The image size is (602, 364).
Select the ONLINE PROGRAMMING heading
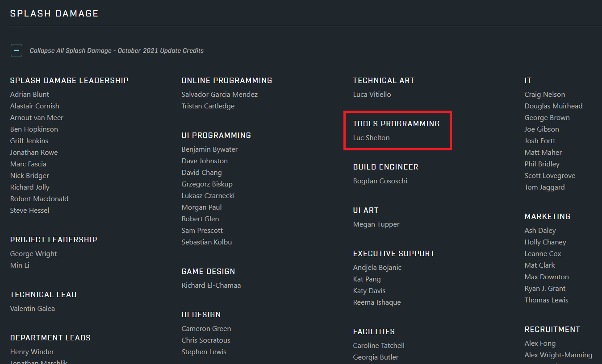[227, 80]
